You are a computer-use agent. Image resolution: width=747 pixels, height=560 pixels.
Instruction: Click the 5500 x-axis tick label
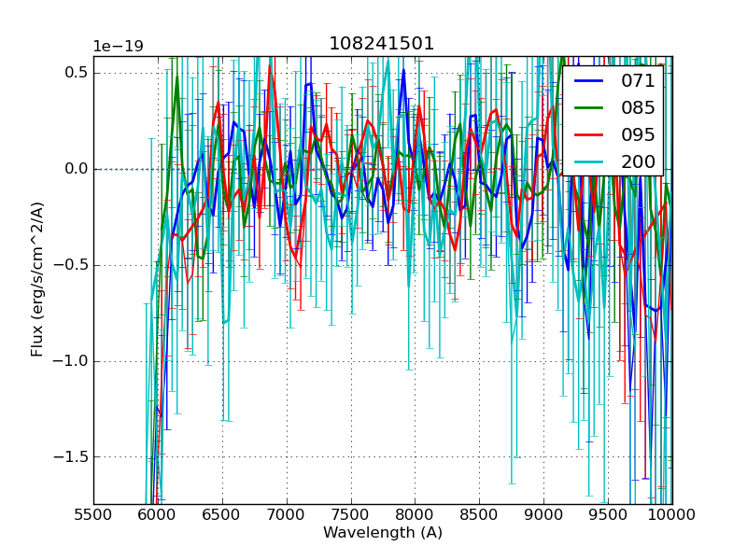[93, 514]
